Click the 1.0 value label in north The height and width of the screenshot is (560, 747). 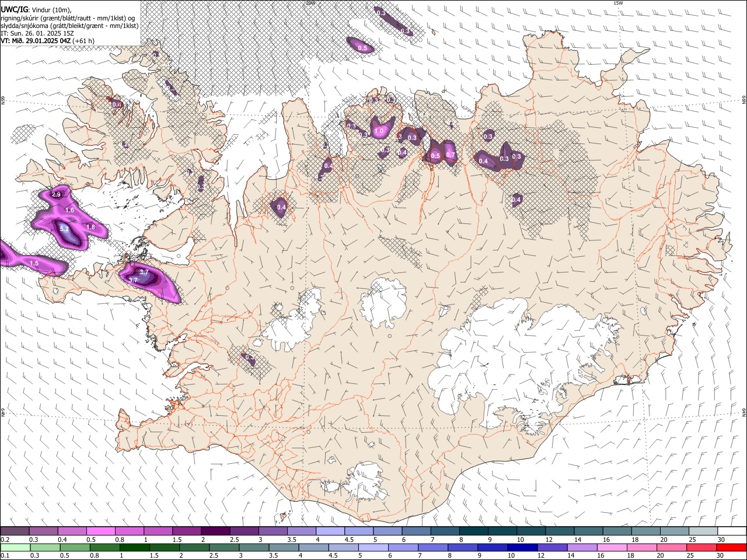379,131
